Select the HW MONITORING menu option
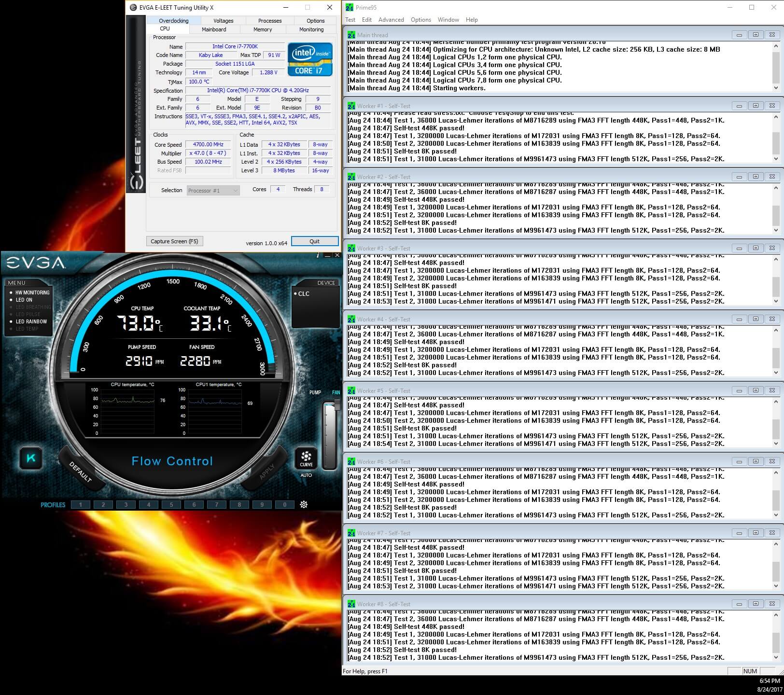 [x=32, y=292]
